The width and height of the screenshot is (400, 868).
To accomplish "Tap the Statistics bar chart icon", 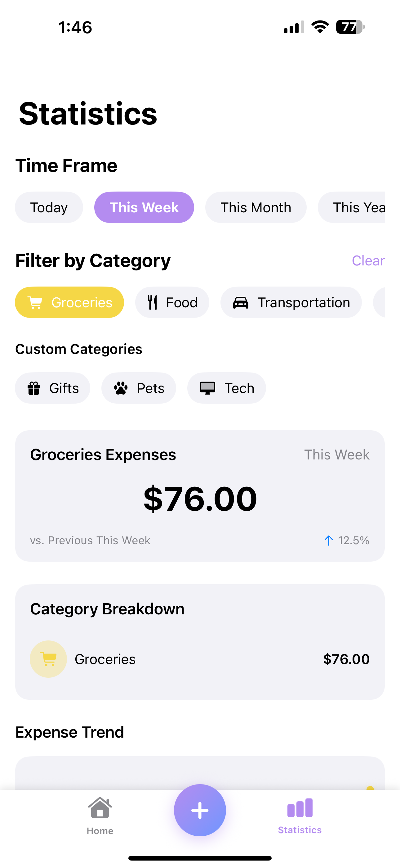I will (300, 808).
